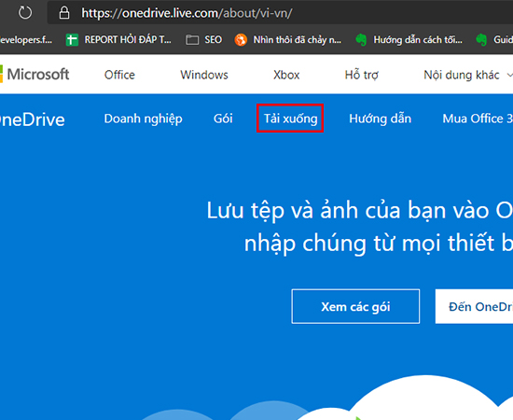513x420 pixels.
Task: Open the Gói tab
Action: pos(223,119)
